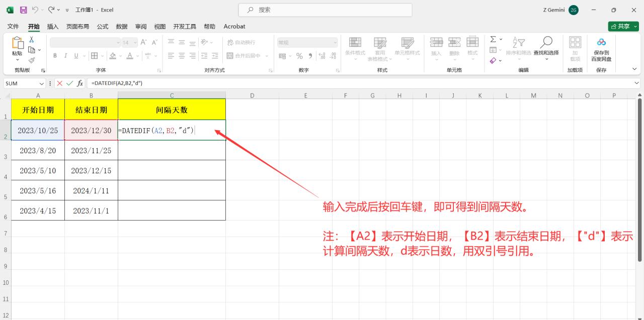Screen dimensions: 644x320
Task: Click the Paste (粘贴) clipboard icon
Action: [x=17, y=43]
